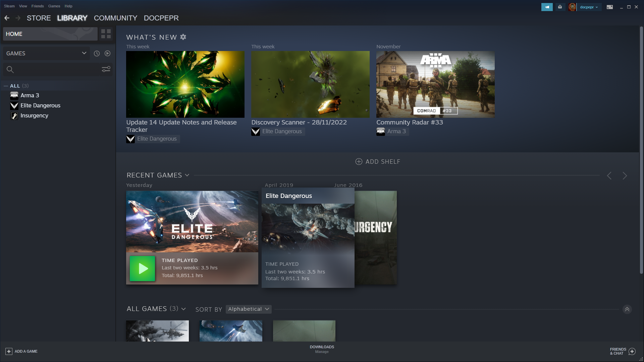Select Elite Dangerous in the game list
The image size is (644, 362).
40,106
